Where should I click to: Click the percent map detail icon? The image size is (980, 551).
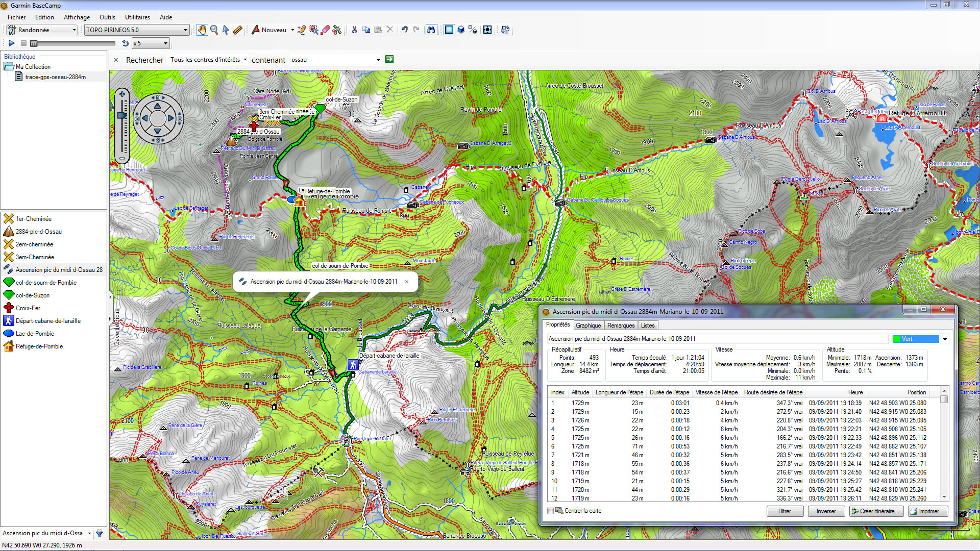click(x=473, y=30)
